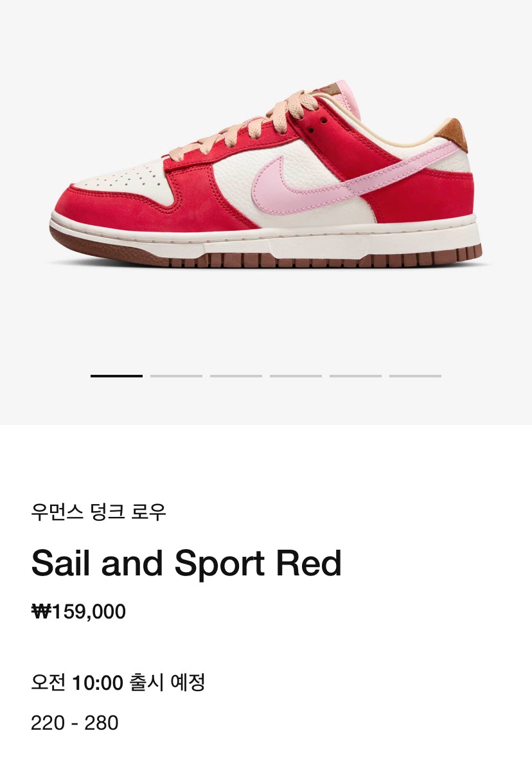
Task: Click the '오전 10:00 출시 예정' launch time
Action: coord(118,682)
